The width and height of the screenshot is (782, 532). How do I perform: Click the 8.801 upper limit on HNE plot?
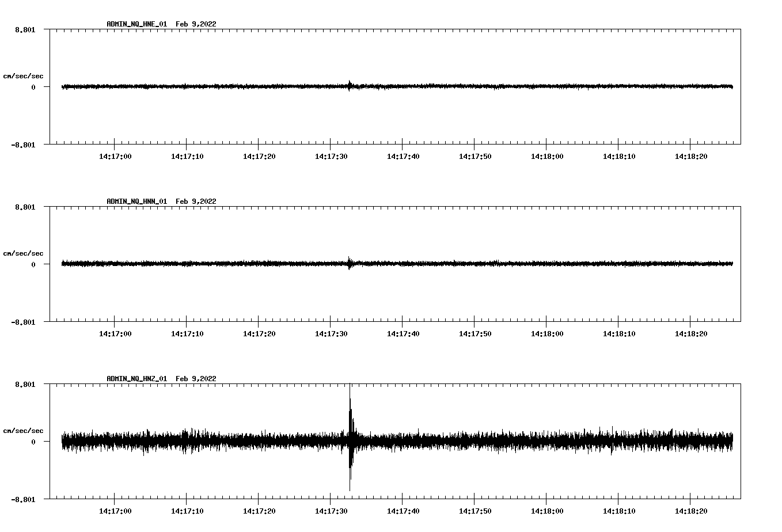click(x=25, y=29)
